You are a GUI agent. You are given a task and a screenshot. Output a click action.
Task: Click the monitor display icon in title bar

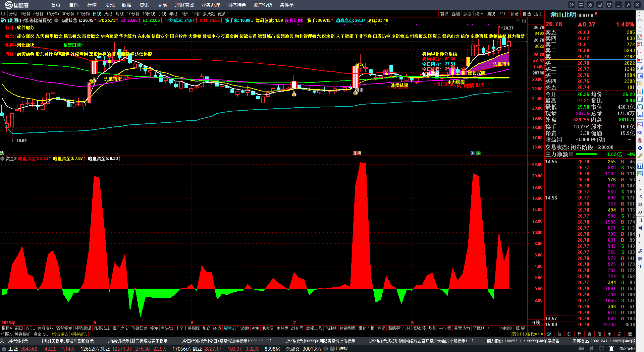pyautogui.click(x=600, y=5)
